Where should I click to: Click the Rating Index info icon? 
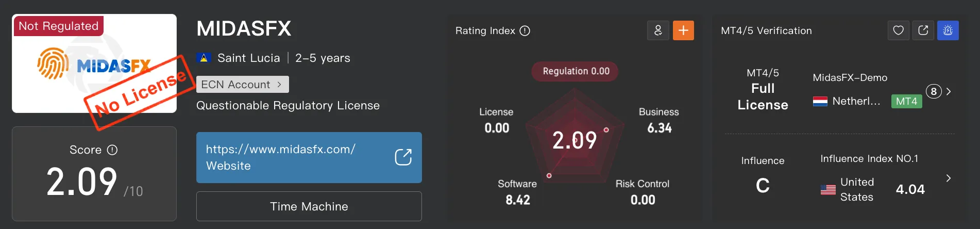coord(525,31)
